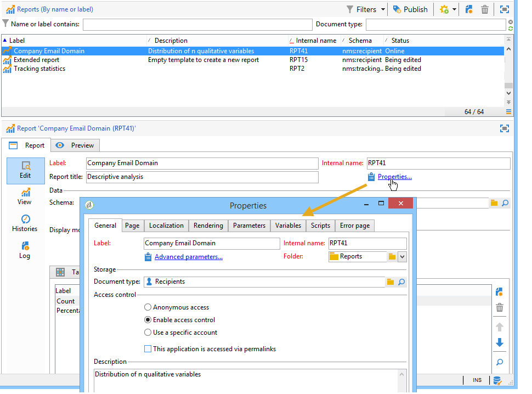Select Use a specific account option
The height and width of the screenshot is (394, 532).
tap(148, 332)
